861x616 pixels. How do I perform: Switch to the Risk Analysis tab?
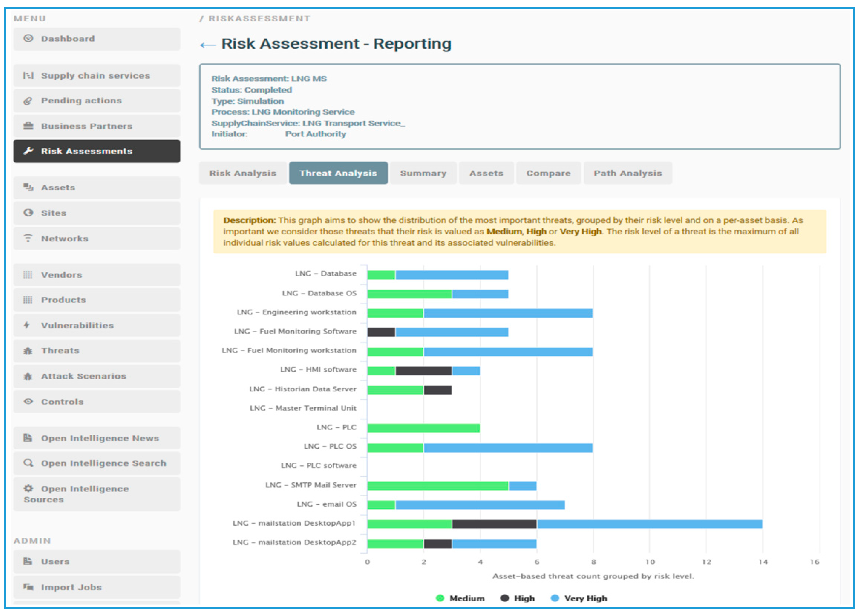[242, 173]
